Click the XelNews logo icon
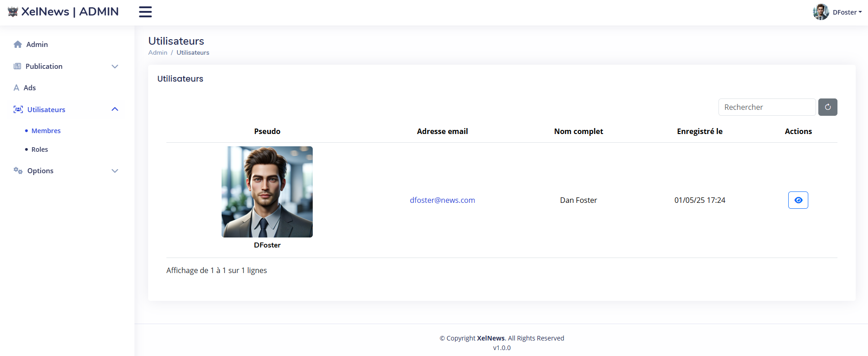The image size is (868, 356). tap(13, 12)
